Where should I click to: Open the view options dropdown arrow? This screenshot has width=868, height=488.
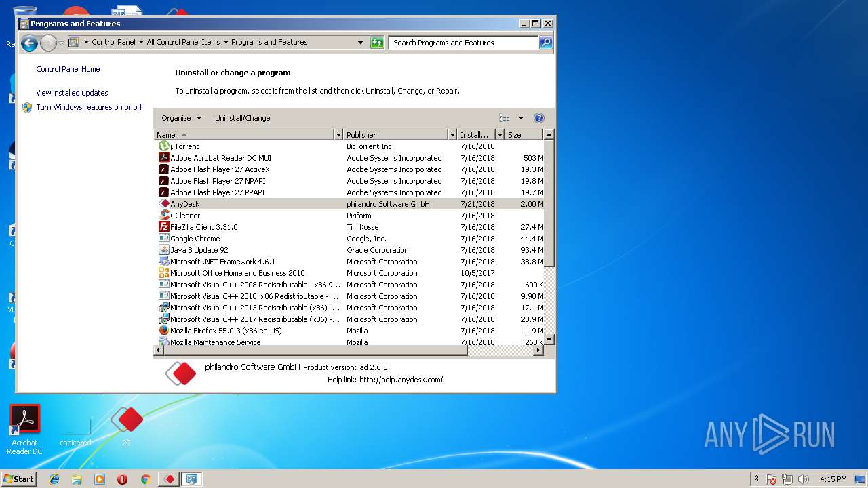pos(521,118)
